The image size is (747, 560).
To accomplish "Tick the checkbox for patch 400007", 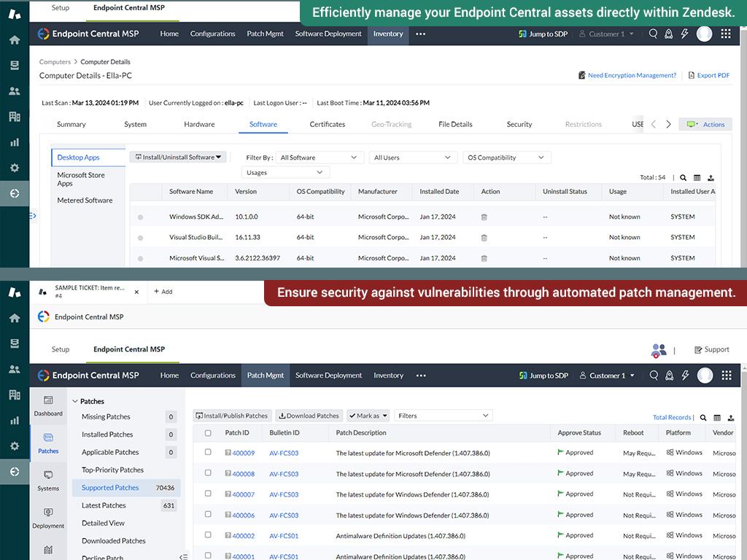I will (x=208, y=494).
